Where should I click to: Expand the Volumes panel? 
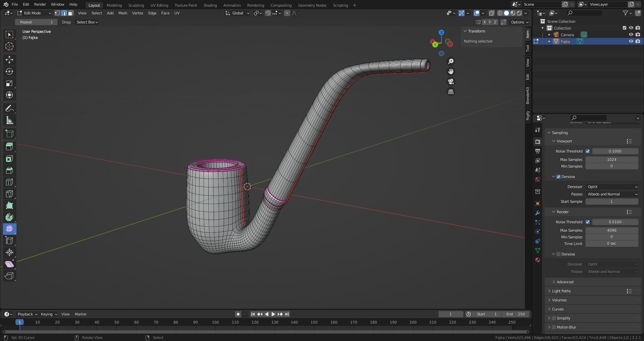click(x=559, y=300)
